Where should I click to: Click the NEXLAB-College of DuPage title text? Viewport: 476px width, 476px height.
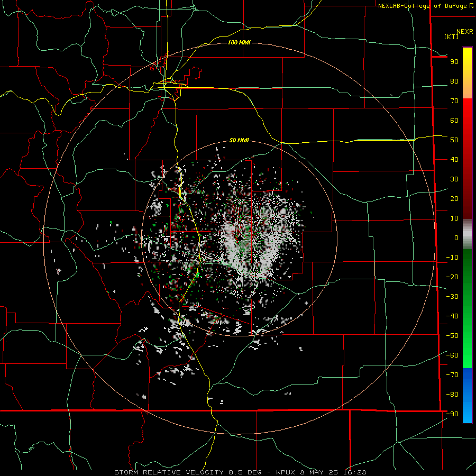422,6
